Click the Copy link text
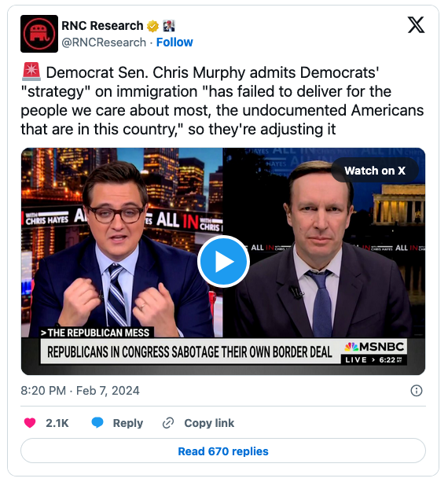 point(209,423)
